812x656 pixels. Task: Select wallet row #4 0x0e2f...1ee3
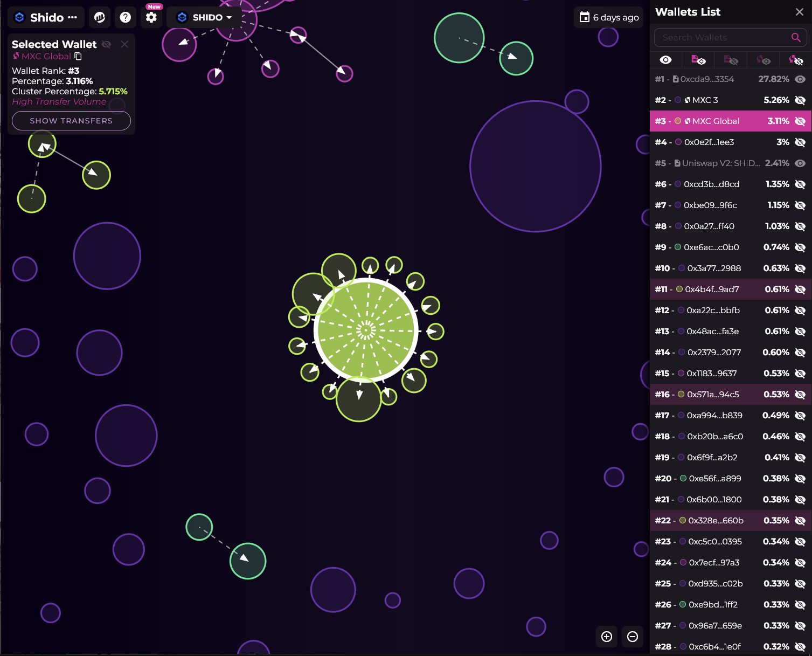(731, 142)
